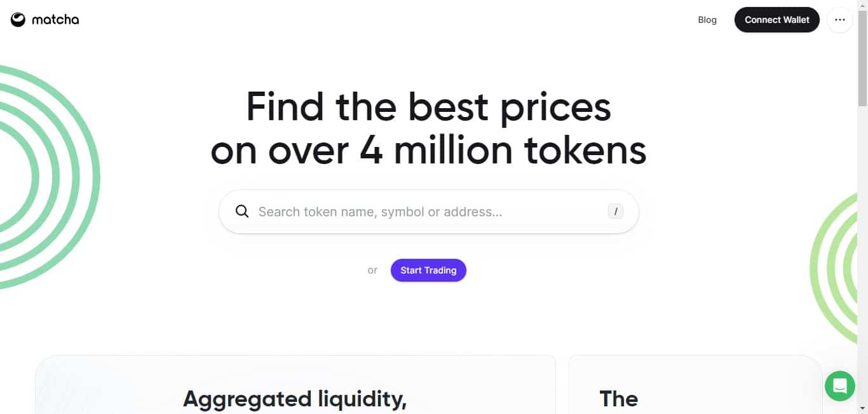Click the magnifying glass search icon

coord(242,210)
